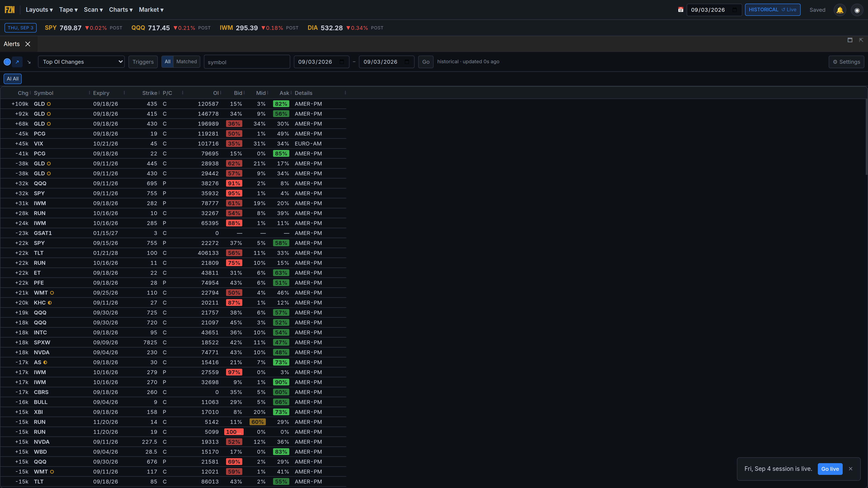The width and height of the screenshot is (868, 488).
Task: Click the symbol search field
Action: tap(247, 62)
